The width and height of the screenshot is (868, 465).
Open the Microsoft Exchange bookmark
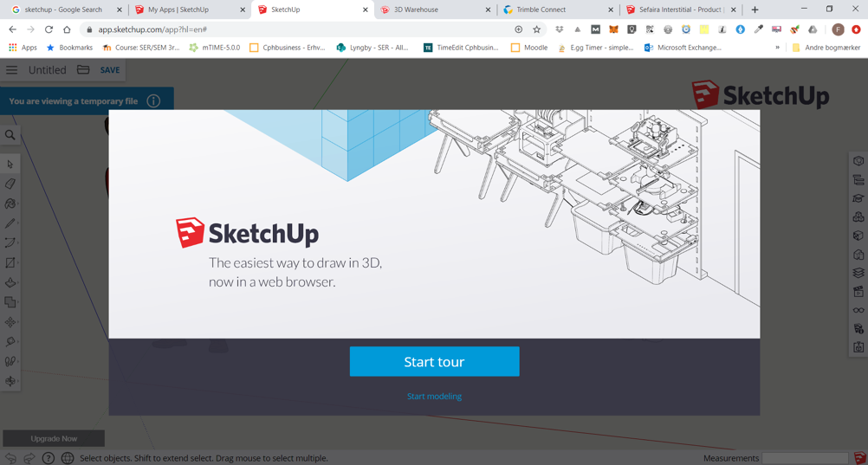[683, 48]
